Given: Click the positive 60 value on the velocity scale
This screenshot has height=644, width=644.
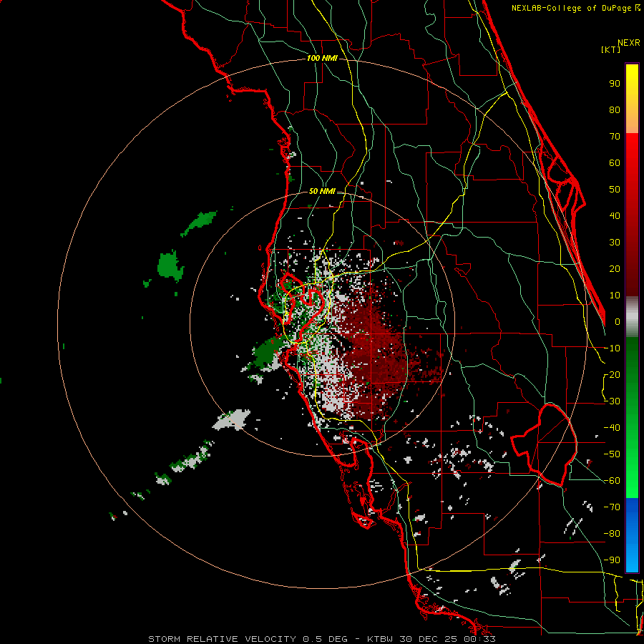Looking at the screenshot, I should tap(615, 162).
